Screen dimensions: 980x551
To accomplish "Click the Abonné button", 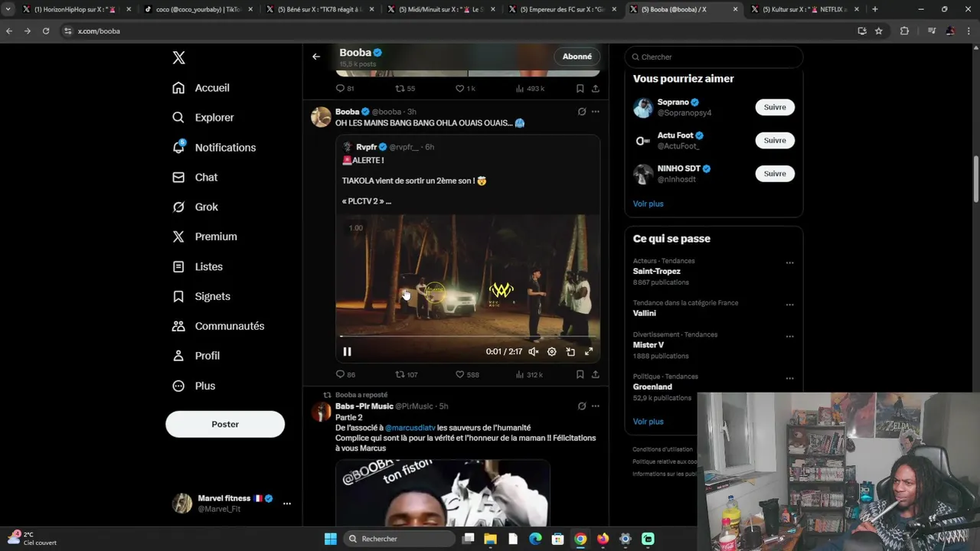I will tap(577, 57).
